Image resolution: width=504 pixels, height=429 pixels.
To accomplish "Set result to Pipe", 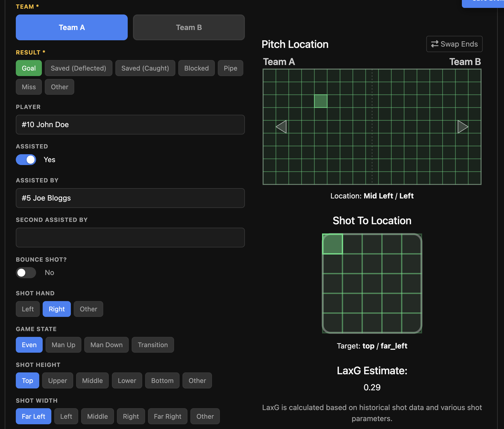I will (230, 68).
